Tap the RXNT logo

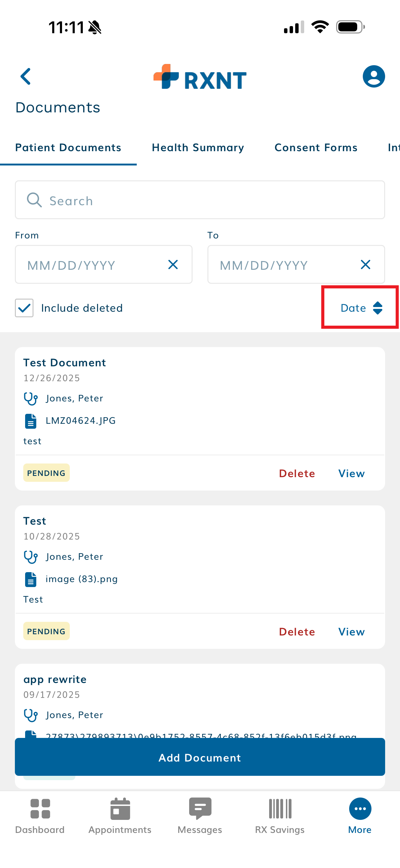point(200,77)
